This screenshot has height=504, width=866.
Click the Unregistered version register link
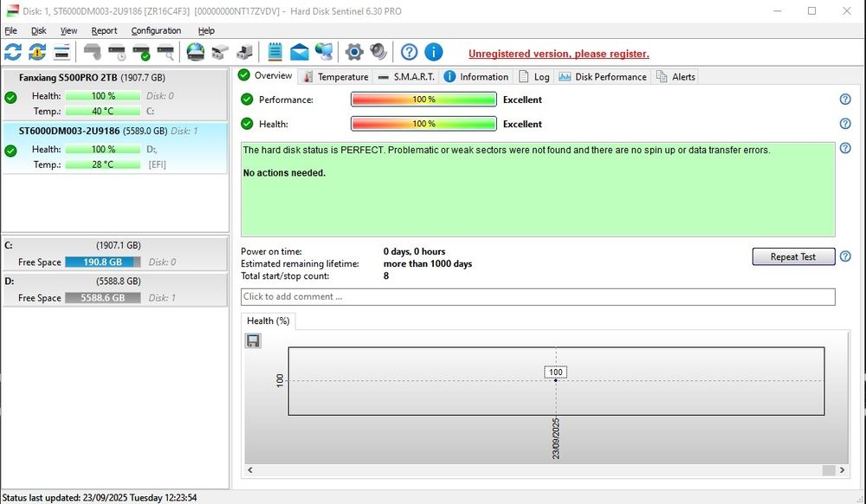click(559, 54)
